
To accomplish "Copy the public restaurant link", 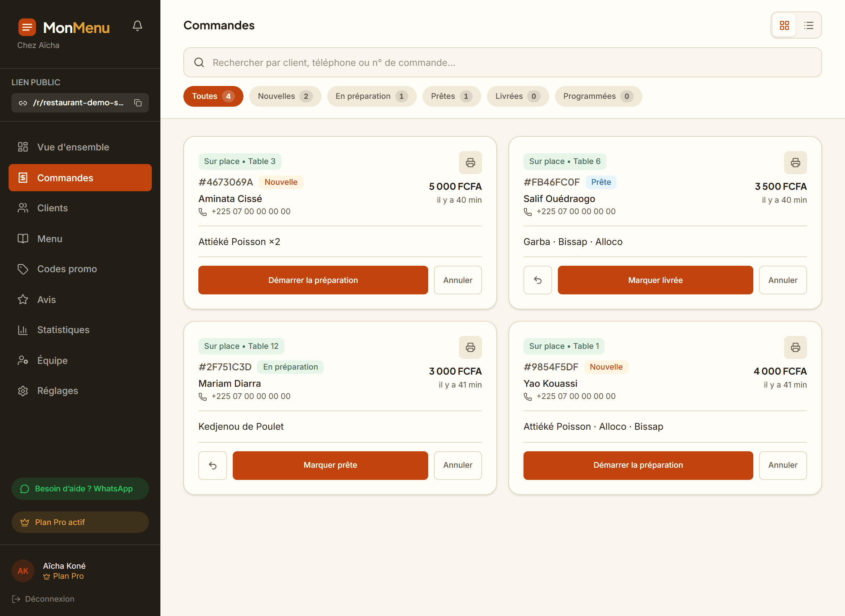I will pyautogui.click(x=138, y=102).
